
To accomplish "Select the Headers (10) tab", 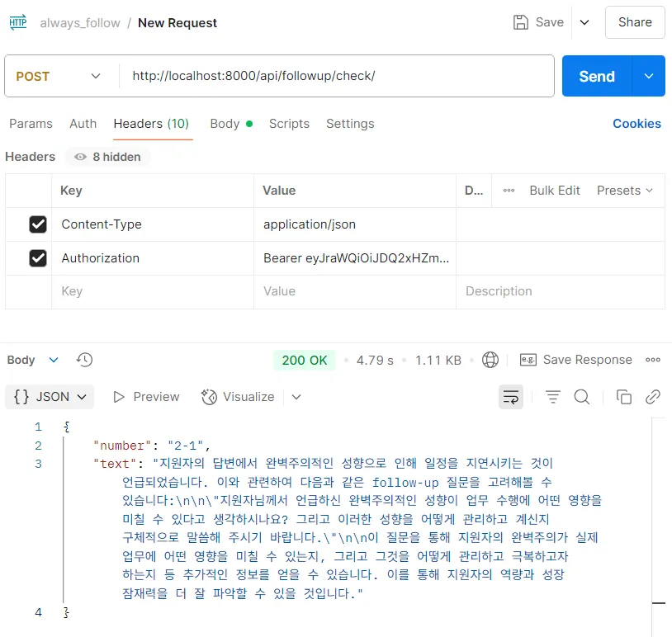I will tap(151, 124).
